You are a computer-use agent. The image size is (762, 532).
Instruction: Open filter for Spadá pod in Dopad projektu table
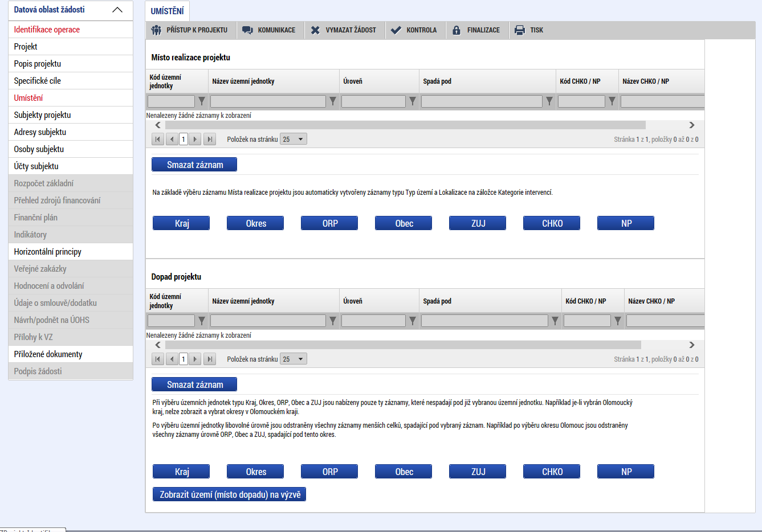(x=555, y=321)
